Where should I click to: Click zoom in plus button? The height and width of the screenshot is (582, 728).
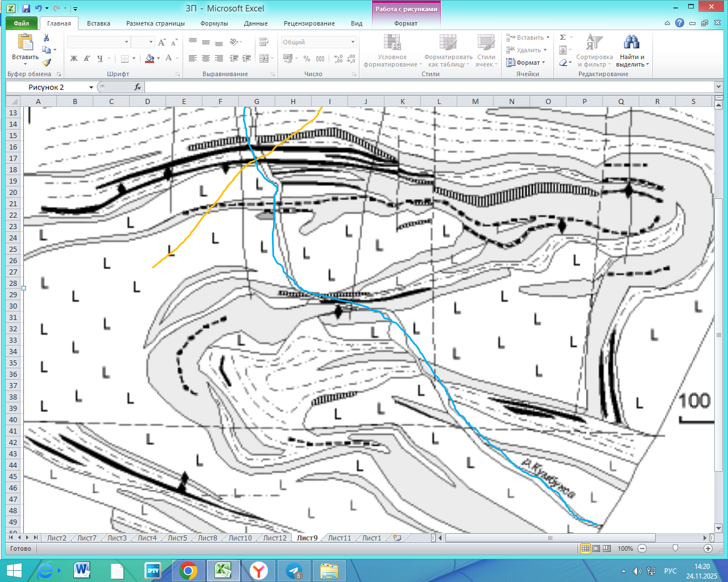708,548
